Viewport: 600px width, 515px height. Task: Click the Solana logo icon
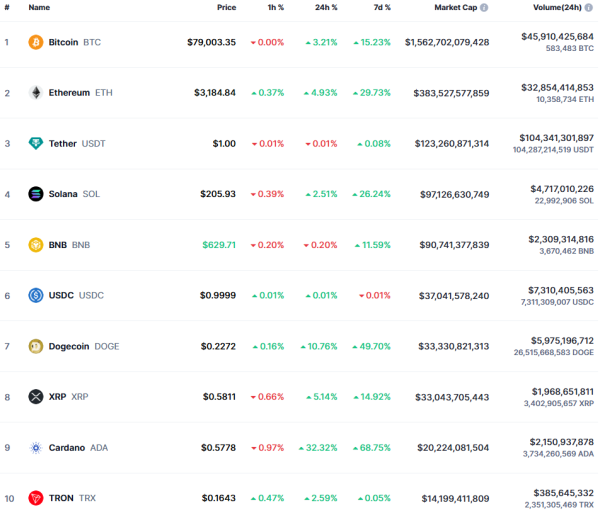36,194
